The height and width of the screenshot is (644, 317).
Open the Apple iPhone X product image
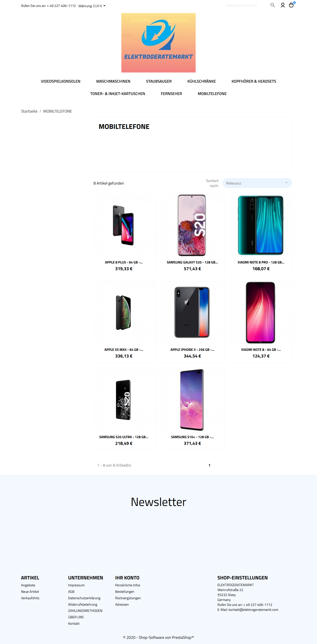tap(192, 312)
